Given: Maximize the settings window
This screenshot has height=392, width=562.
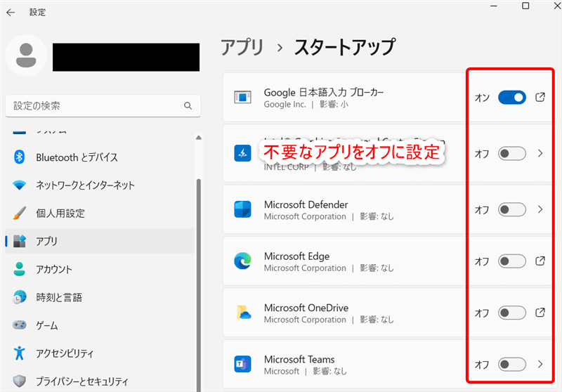Looking at the screenshot, I should tap(525, 6).
